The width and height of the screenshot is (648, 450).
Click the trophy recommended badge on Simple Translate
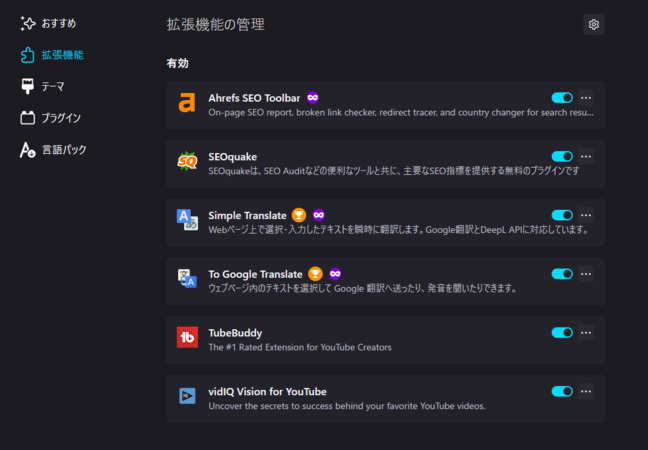point(299,215)
